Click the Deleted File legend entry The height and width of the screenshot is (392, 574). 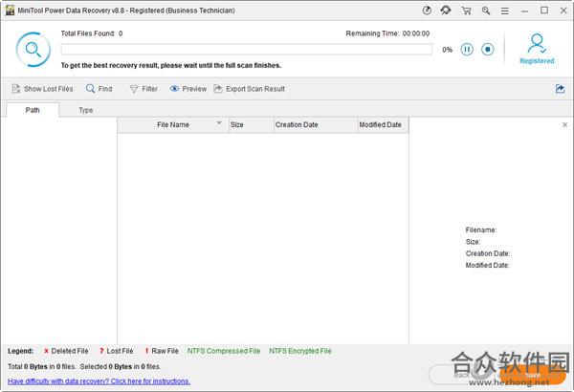click(66, 351)
